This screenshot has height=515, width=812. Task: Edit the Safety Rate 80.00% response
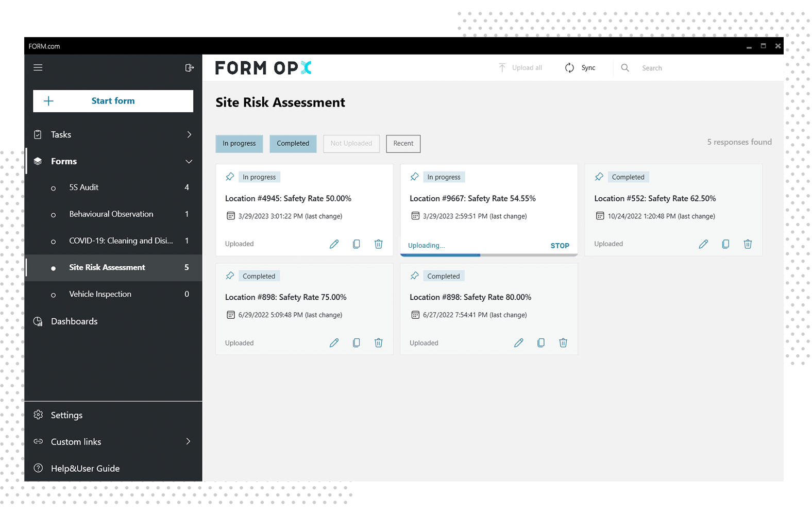tap(519, 343)
